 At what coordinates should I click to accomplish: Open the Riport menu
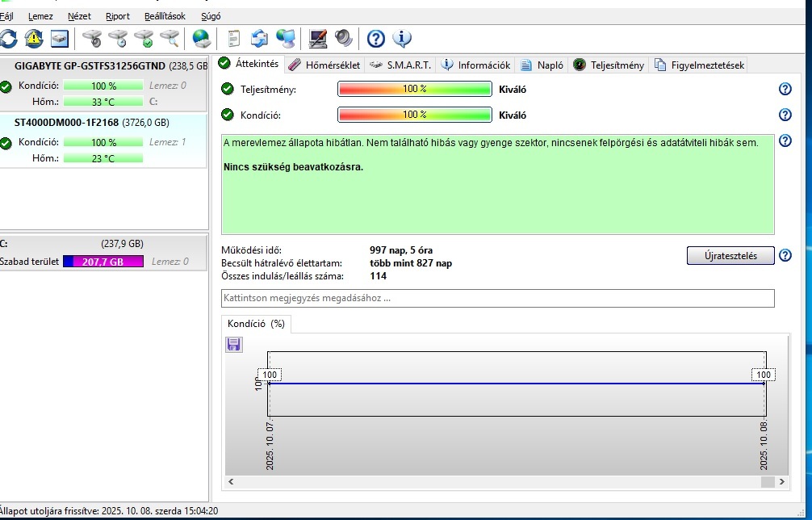[x=118, y=16]
